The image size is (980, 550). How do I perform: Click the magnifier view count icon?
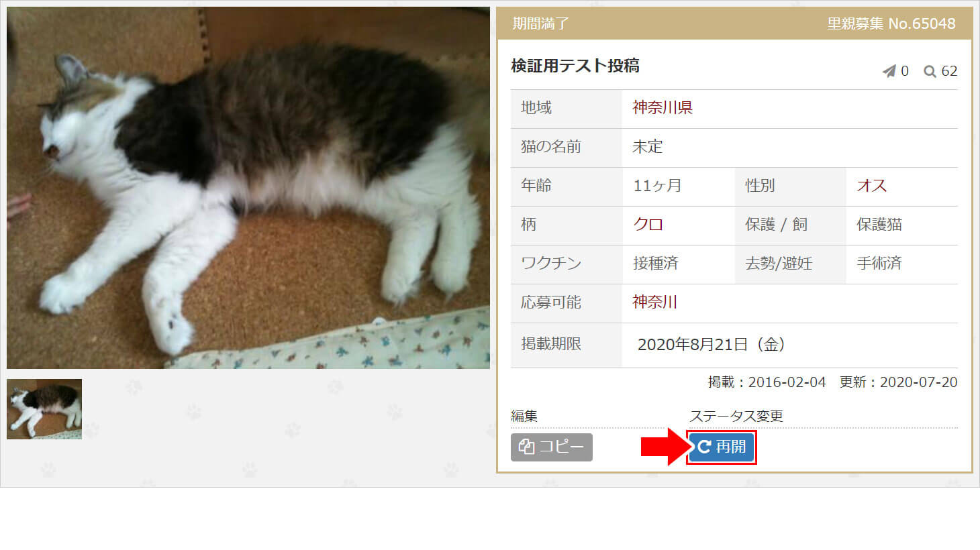click(x=930, y=71)
